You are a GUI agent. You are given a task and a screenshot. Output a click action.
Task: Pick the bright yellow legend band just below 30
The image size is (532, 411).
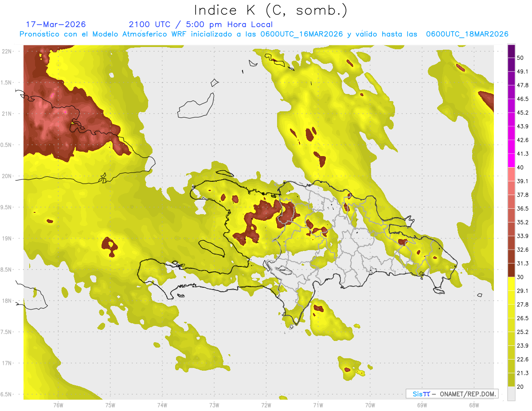pyautogui.click(x=511, y=284)
